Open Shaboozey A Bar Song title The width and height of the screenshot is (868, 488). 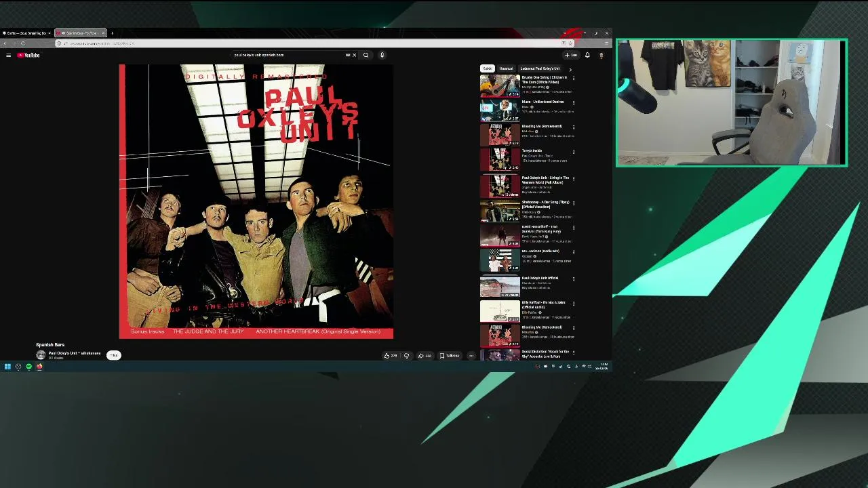tap(545, 205)
